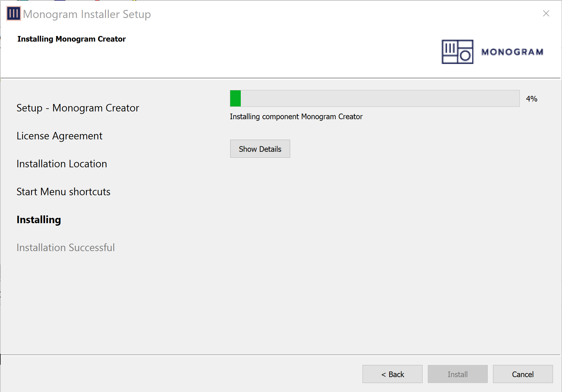Click the bold Installing step
This screenshot has height=392, width=562.
pyautogui.click(x=39, y=220)
